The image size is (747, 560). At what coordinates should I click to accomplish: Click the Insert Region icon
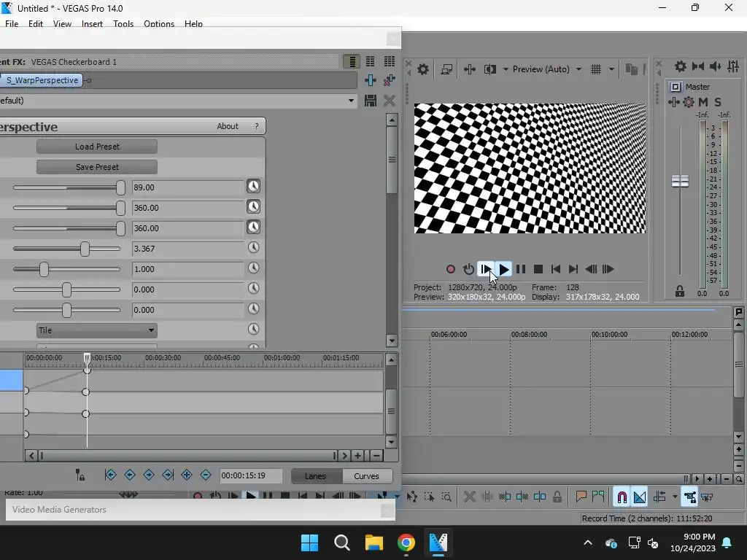point(598,497)
